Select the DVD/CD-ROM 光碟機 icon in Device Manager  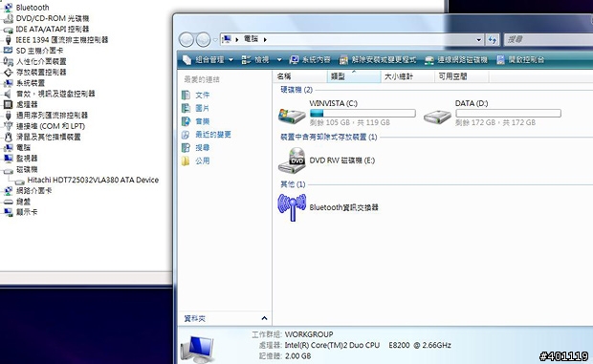(x=8, y=18)
